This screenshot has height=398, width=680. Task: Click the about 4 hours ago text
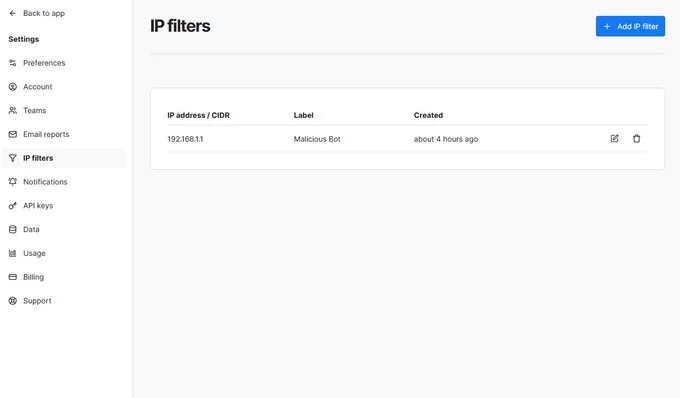click(446, 139)
